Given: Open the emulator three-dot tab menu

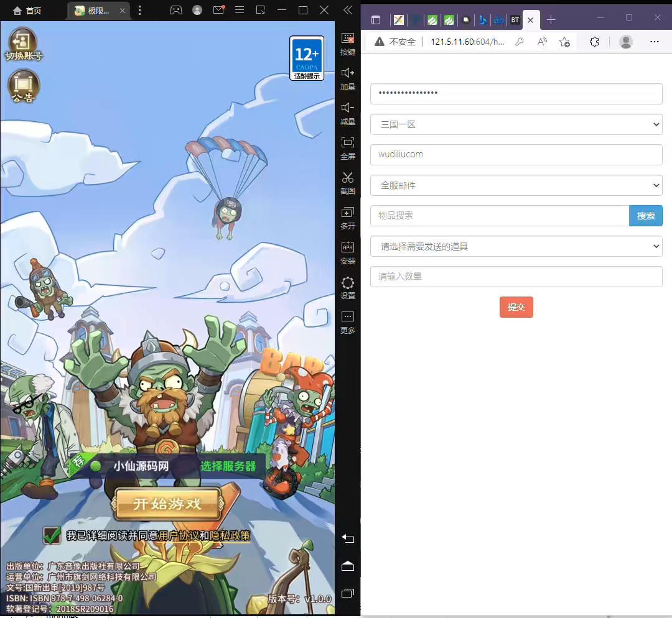Looking at the screenshot, I should click(x=140, y=11).
